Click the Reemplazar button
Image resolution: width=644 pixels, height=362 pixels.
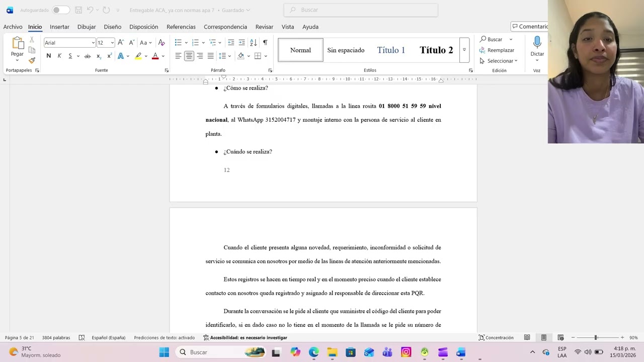pos(497,50)
